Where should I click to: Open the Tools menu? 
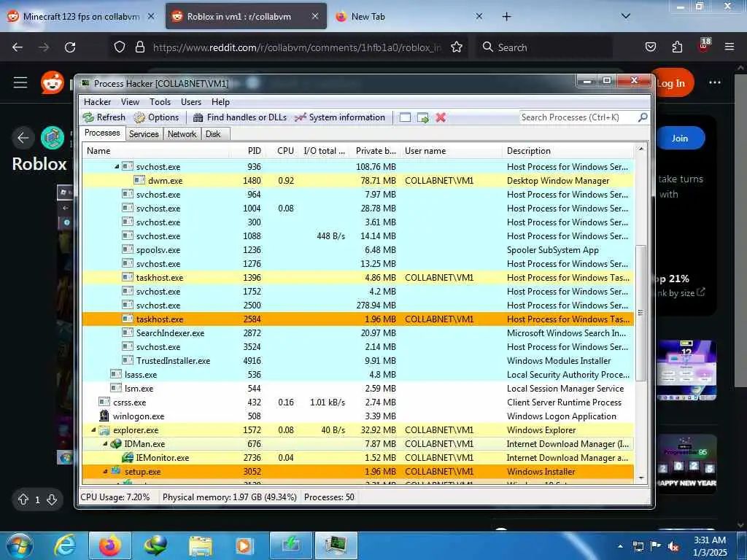click(160, 102)
